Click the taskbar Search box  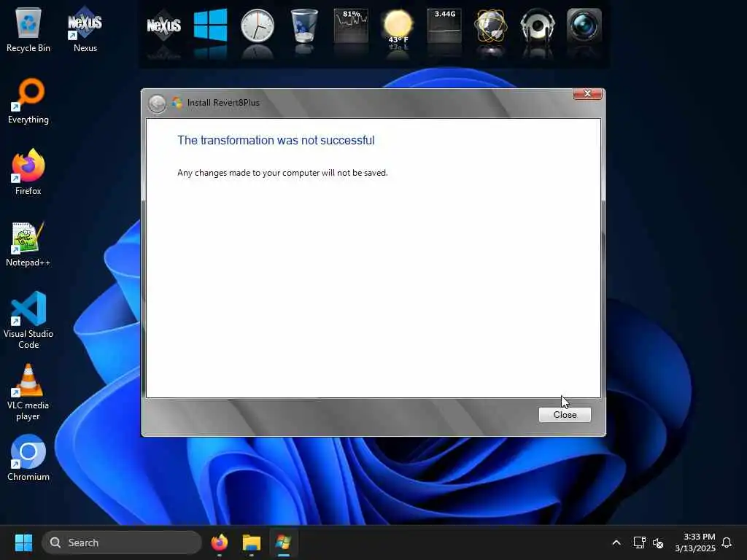tap(122, 542)
